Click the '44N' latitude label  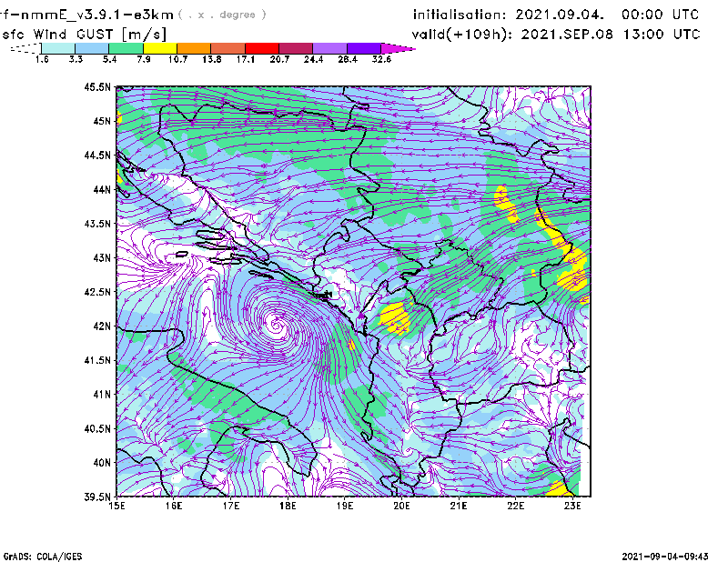pyautogui.click(x=102, y=189)
